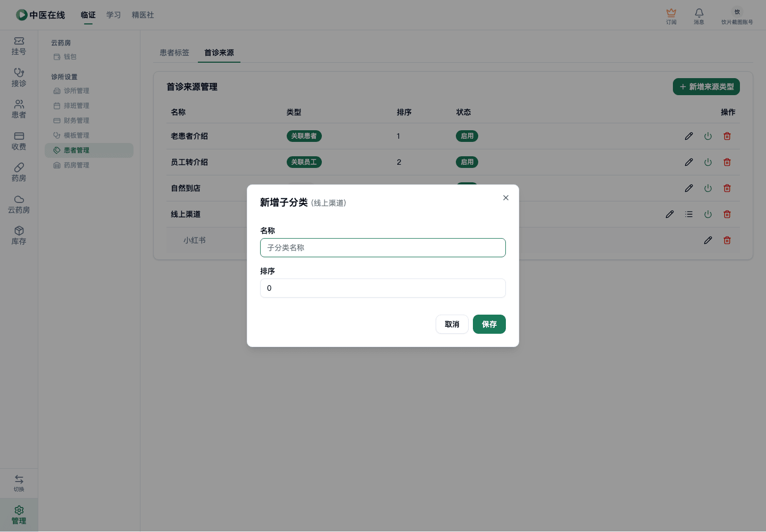Go to 接诊 in the sidebar
Viewport: 766px width, 532px height.
point(19,78)
